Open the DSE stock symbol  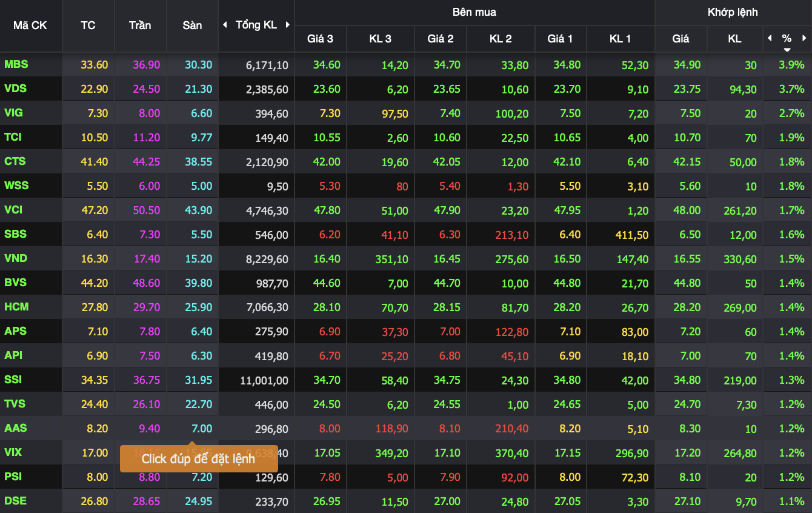16,501
